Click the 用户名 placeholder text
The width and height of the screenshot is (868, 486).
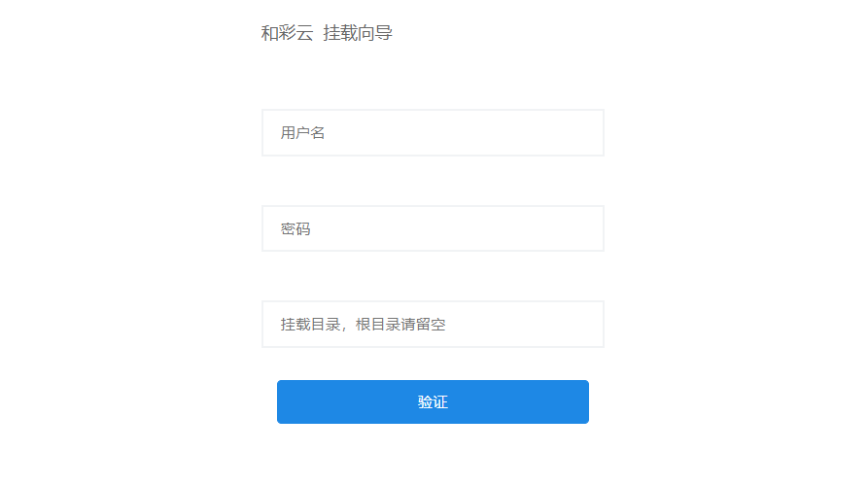[302, 132]
